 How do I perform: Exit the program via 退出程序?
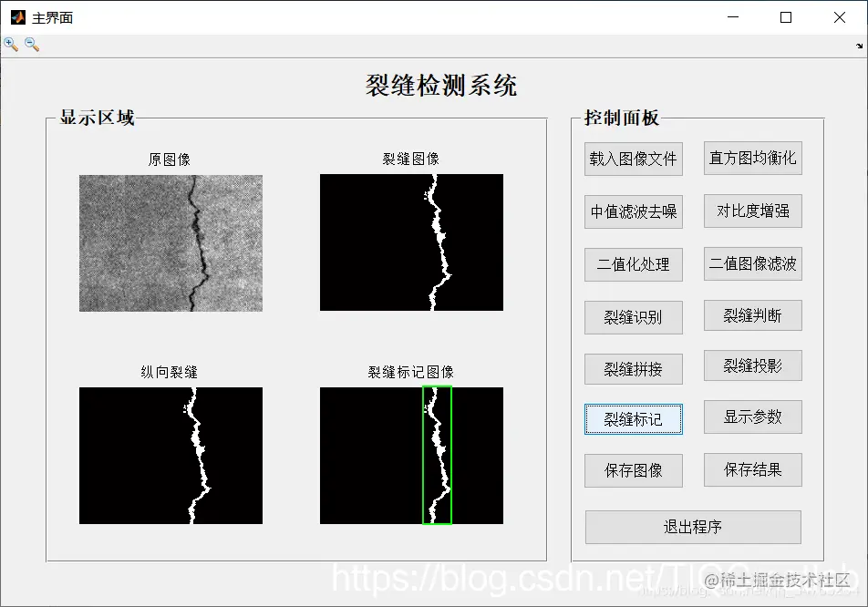pos(692,527)
